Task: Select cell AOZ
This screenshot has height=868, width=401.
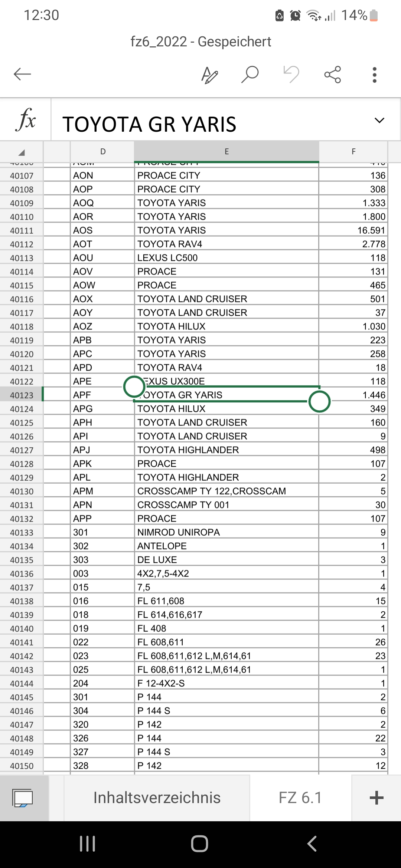Action: (102, 326)
